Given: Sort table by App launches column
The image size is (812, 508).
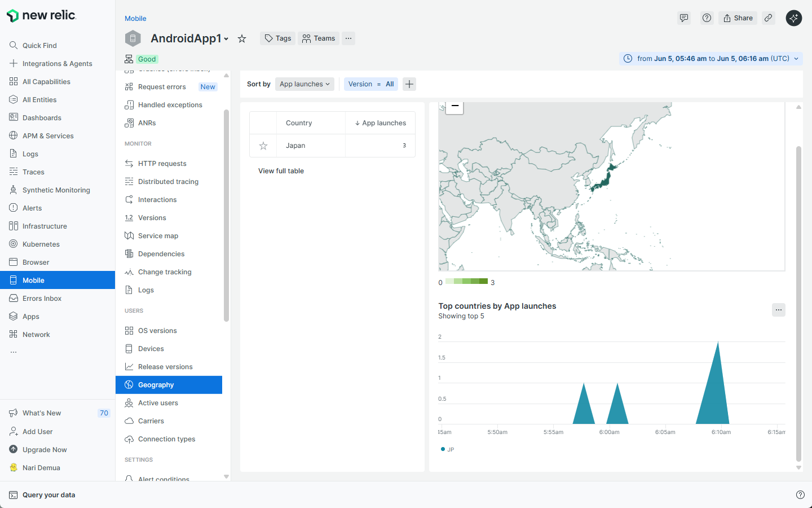Looking at the screenshot, I should [381, 123].
